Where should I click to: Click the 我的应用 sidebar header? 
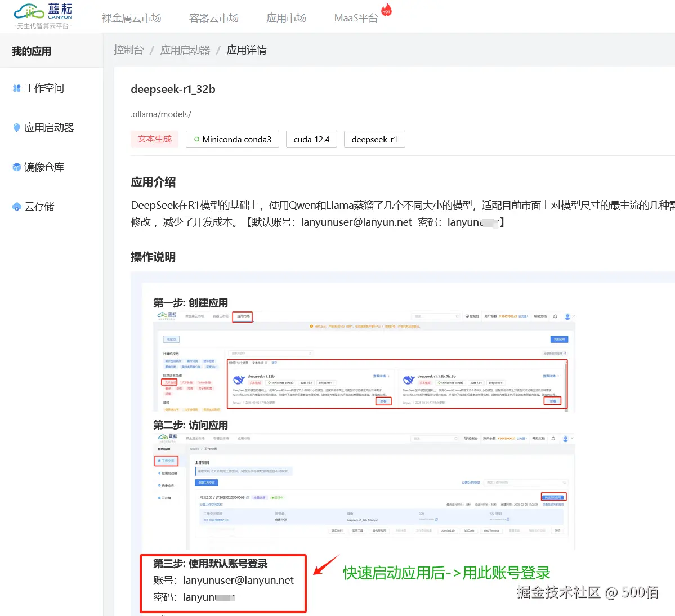tap(32, 51)
